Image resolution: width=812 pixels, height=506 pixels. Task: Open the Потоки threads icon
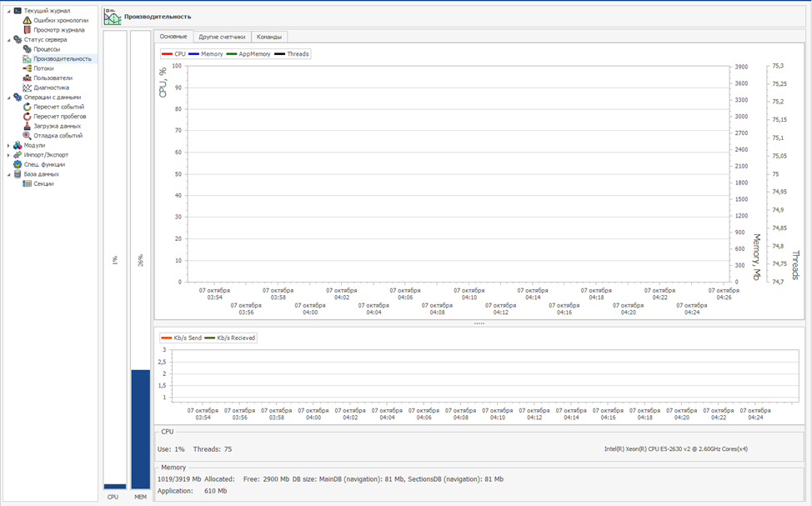(28, 68)
